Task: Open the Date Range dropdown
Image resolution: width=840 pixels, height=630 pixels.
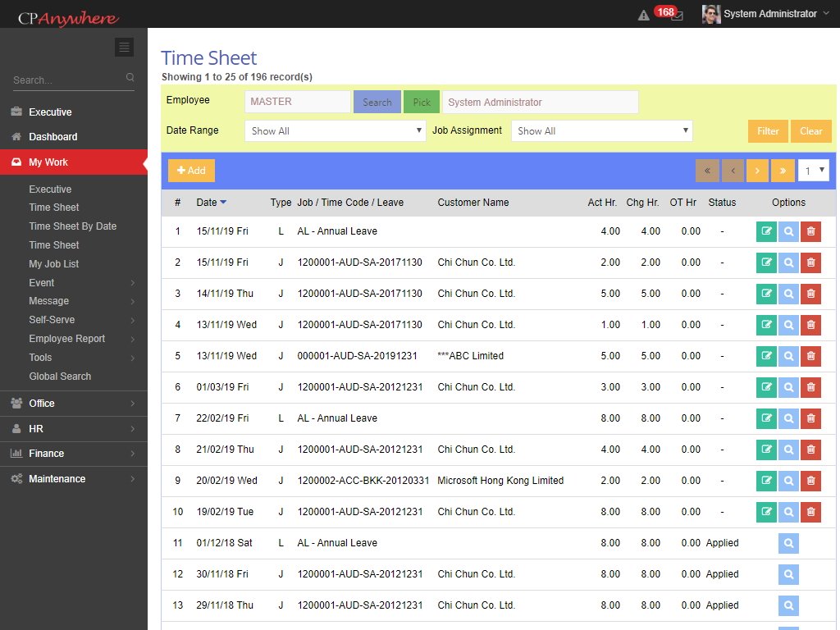Action: (336, 131)
